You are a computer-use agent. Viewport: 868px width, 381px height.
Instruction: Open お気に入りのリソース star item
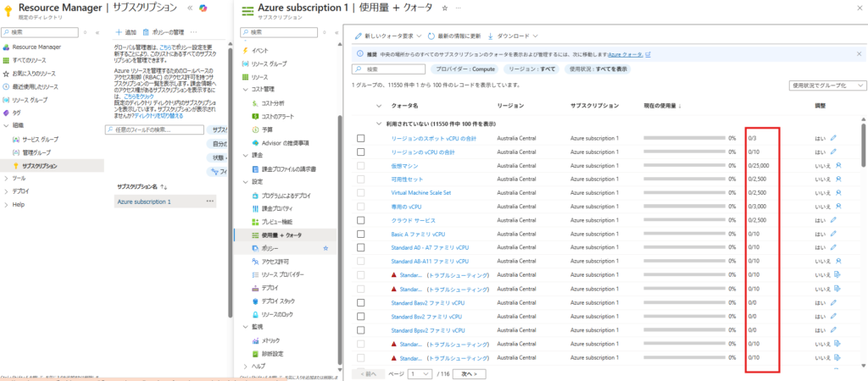coord(6,74)
